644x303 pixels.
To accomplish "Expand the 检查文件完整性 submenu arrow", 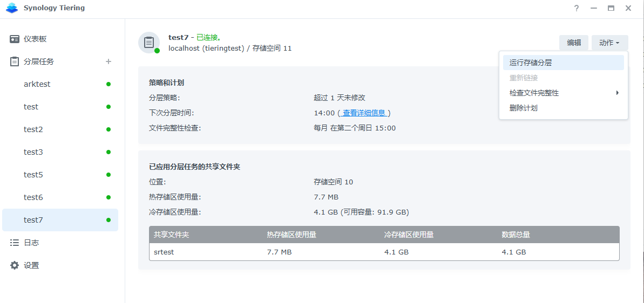I will click(617, 93).
